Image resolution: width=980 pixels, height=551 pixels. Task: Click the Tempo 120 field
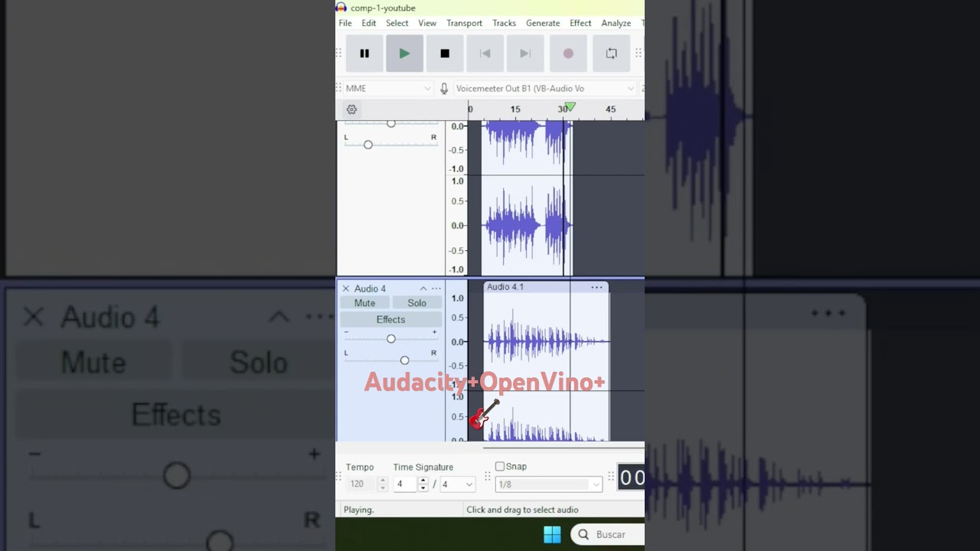click(x=361, y=484)
